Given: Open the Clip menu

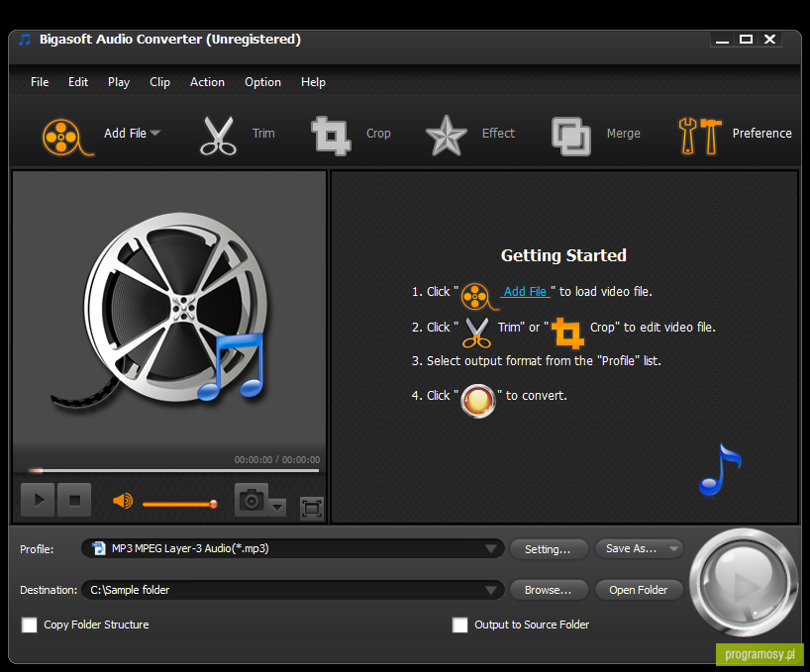Looking at the screenshot, I should pyautogui.click(x=159, y=82).
